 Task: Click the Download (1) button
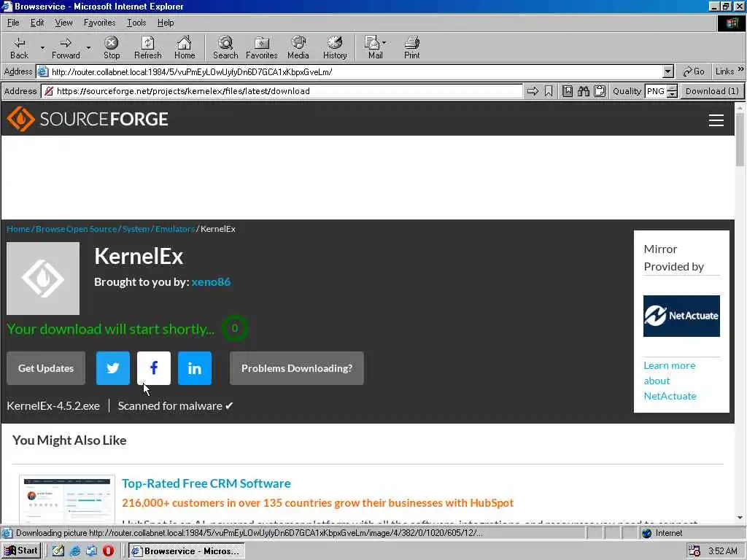click(x=712, y=91)
